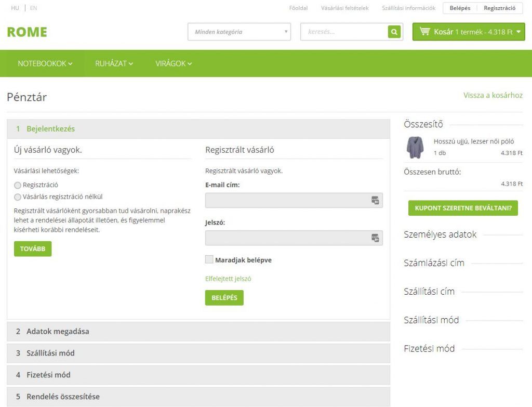Click the password manager icon in Jelszó field
Screen dimensions: 532x407
[x=375, y=238]
